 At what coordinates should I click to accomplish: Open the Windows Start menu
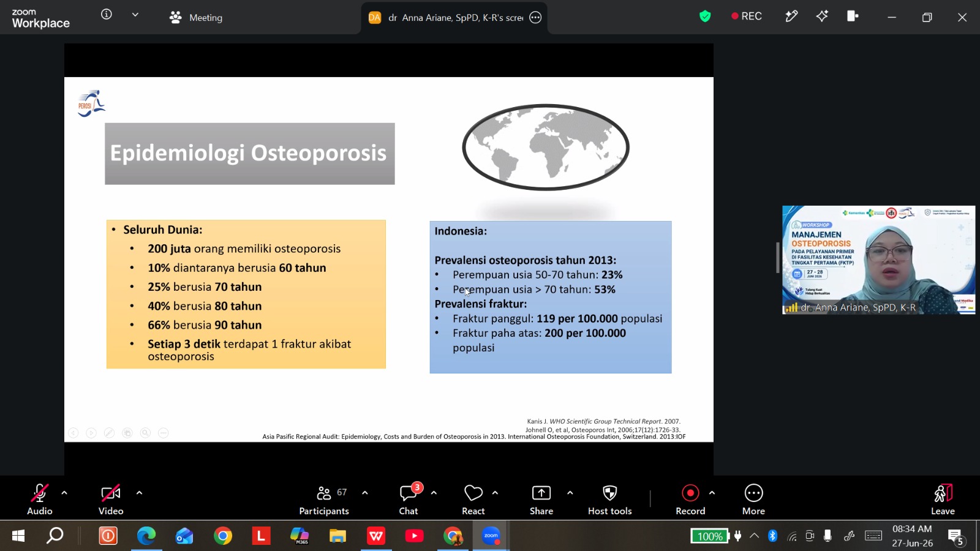(x=18, y=536)
